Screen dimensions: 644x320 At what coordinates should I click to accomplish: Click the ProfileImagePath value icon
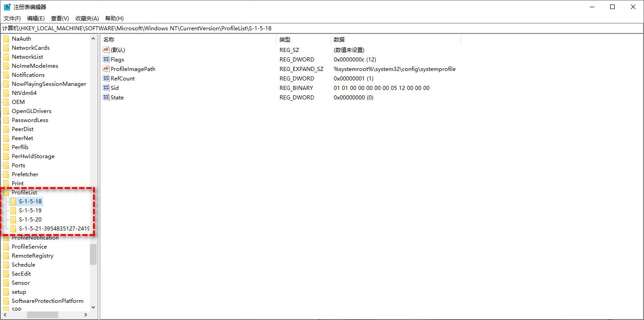tap(107, 69)
